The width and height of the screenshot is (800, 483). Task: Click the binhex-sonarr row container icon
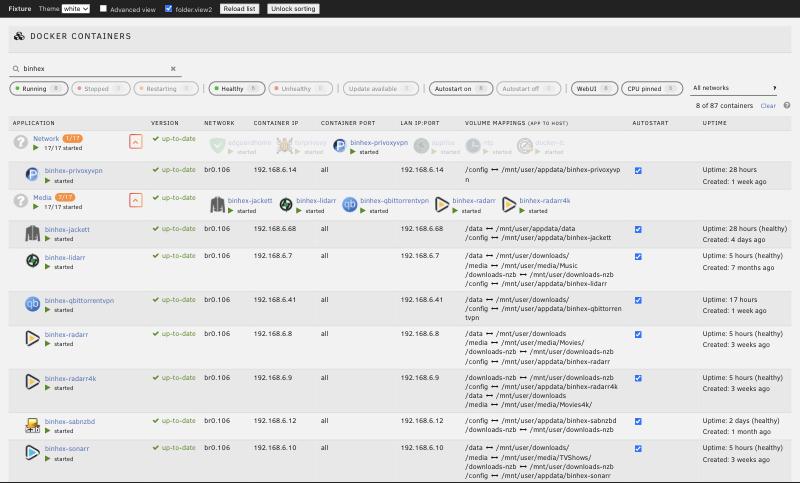coord(32,452)
